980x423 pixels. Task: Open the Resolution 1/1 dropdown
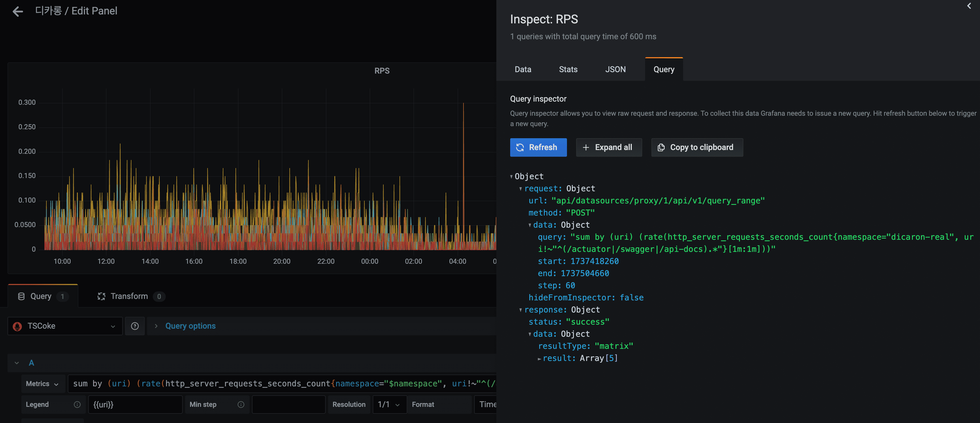[x=389, y=404]
